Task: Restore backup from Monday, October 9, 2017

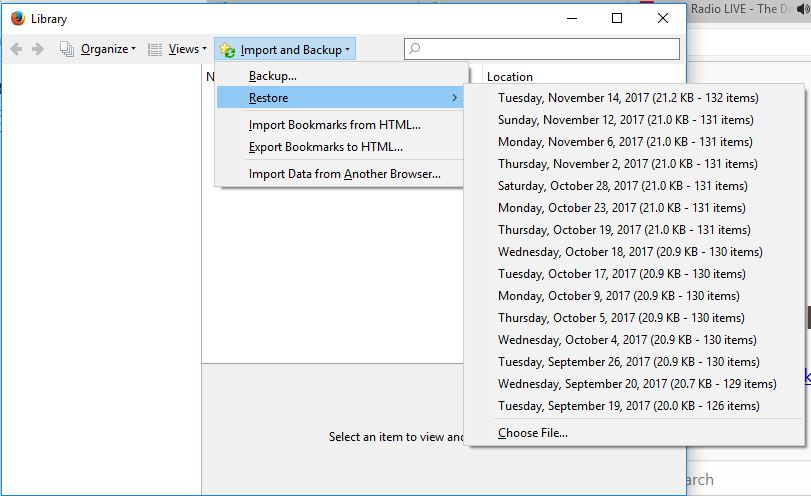Action: tap(635, 296)
